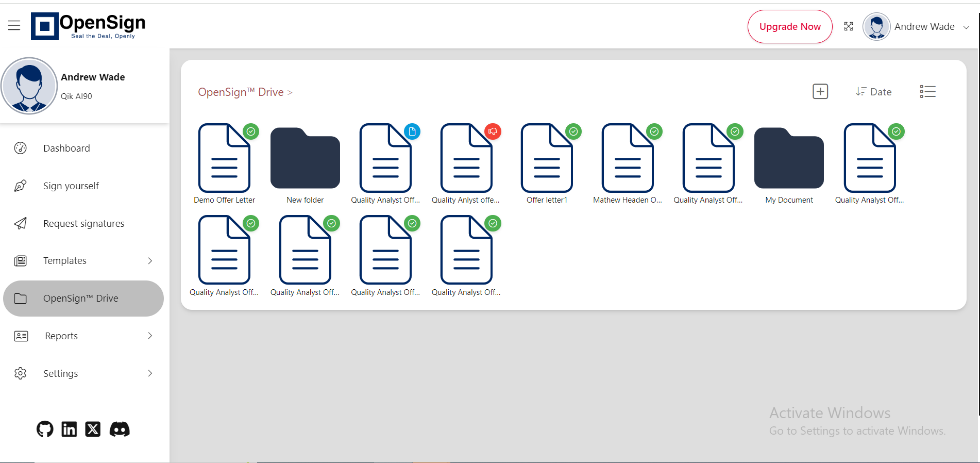The height and width of the screenshot is (463, 980).
Task: Switch to list view icon
Action: click(x=927, y=92)
